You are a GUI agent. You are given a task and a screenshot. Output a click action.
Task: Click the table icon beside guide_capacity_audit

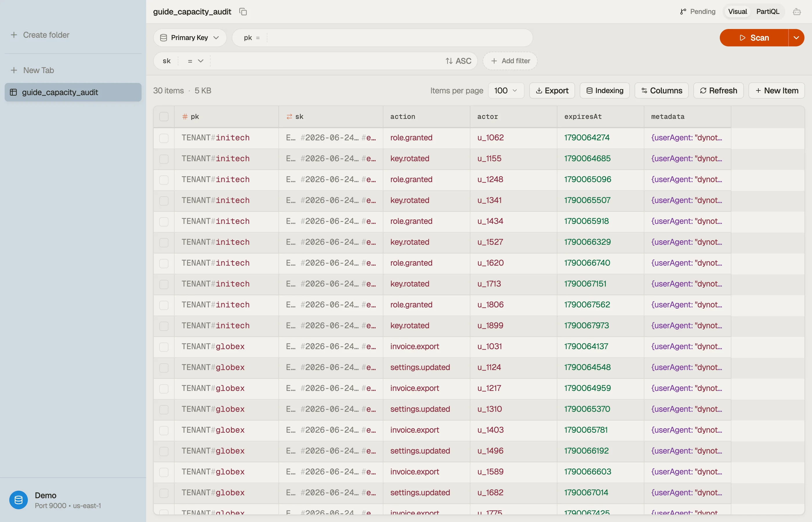(x=14, y=92)
